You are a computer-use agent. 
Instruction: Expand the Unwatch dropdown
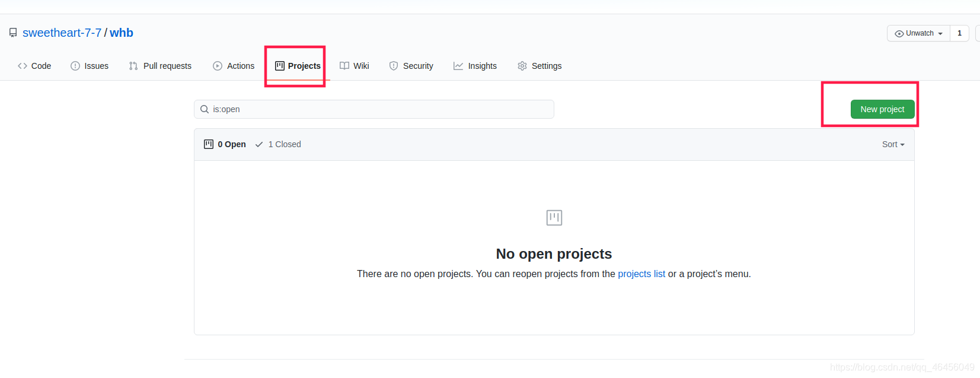click(918, 33)
